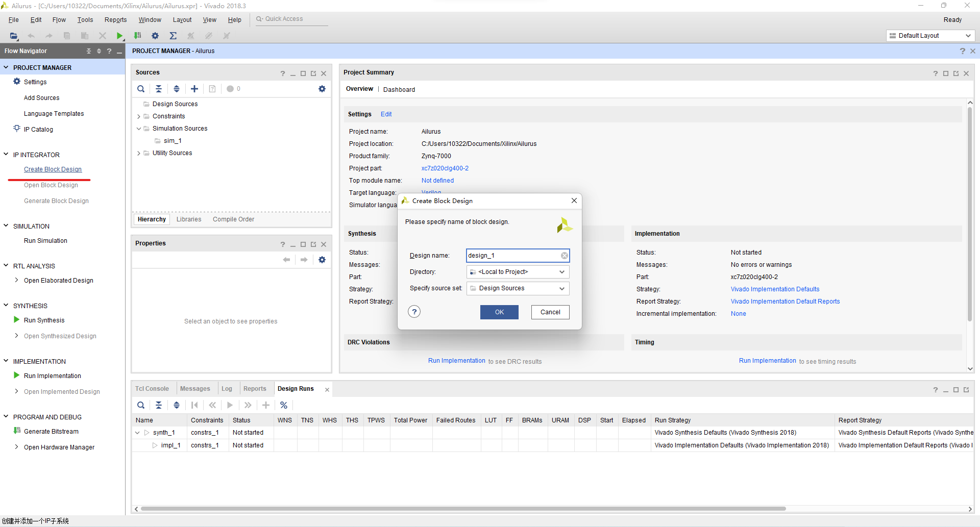Viewport: 980px width, 527px height.
Task: Open Sources panel gear settings
Action: tap(322, 89)
